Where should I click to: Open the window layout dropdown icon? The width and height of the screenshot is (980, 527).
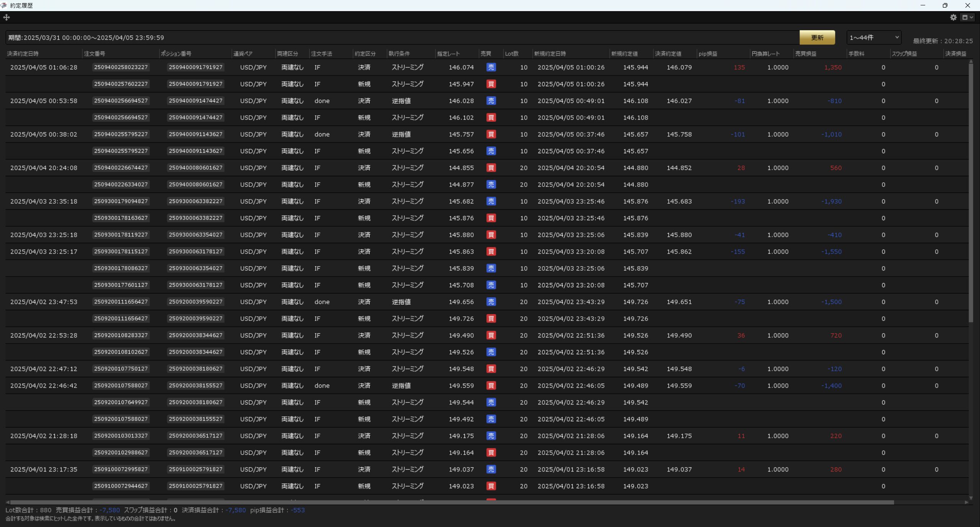coord(967,17)
